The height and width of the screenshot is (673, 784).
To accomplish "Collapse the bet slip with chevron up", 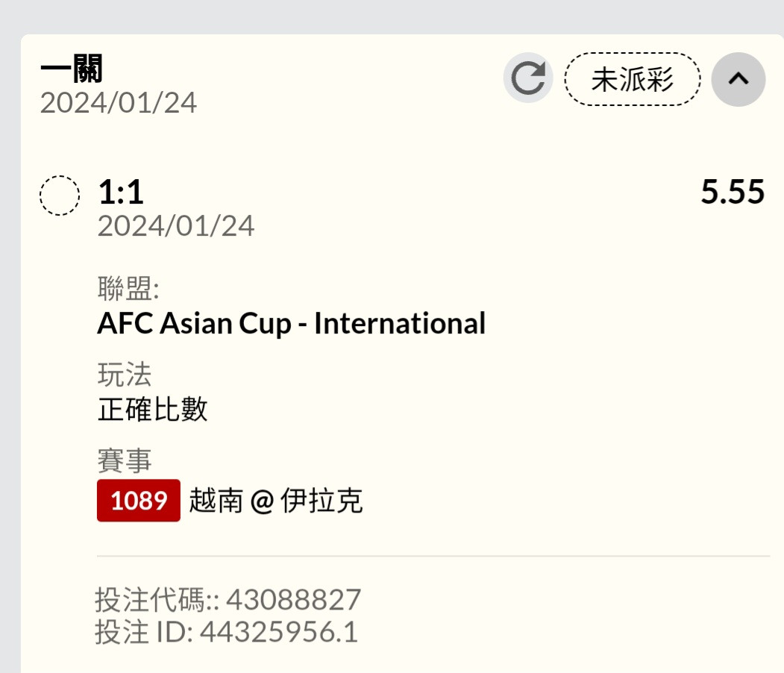I will [738, 79].
